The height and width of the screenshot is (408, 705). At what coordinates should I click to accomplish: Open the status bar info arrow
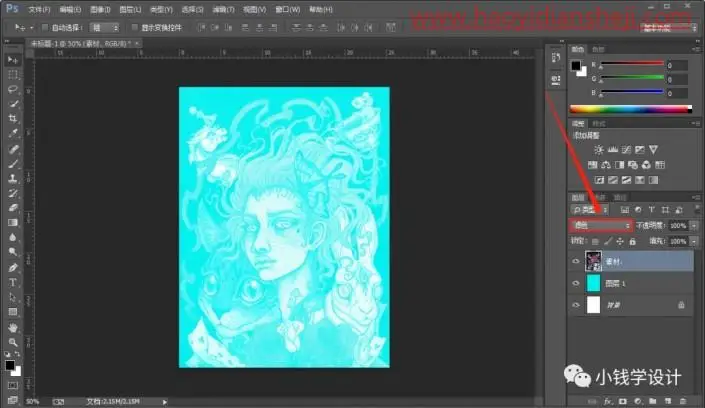click(165, 402)
